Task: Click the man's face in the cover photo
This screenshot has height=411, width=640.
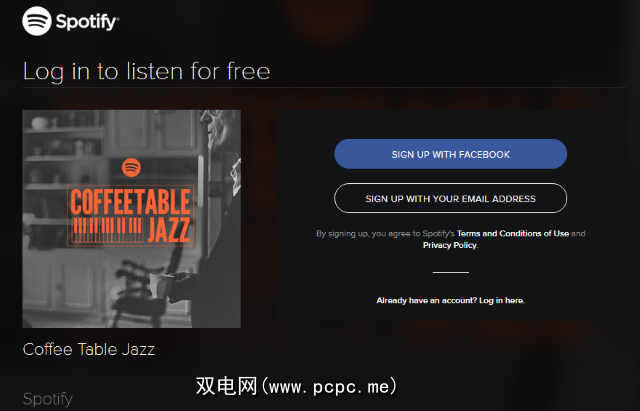Action: (219, 131)
